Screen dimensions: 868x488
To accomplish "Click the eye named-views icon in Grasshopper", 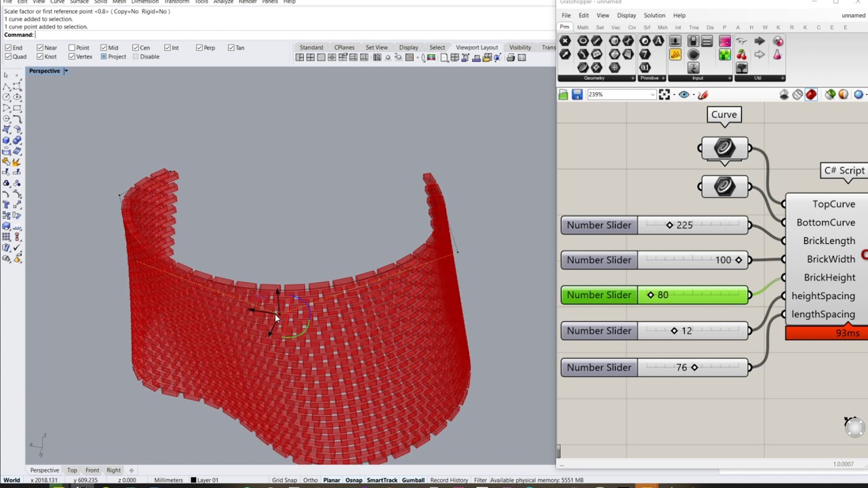I will pos(684,95).
